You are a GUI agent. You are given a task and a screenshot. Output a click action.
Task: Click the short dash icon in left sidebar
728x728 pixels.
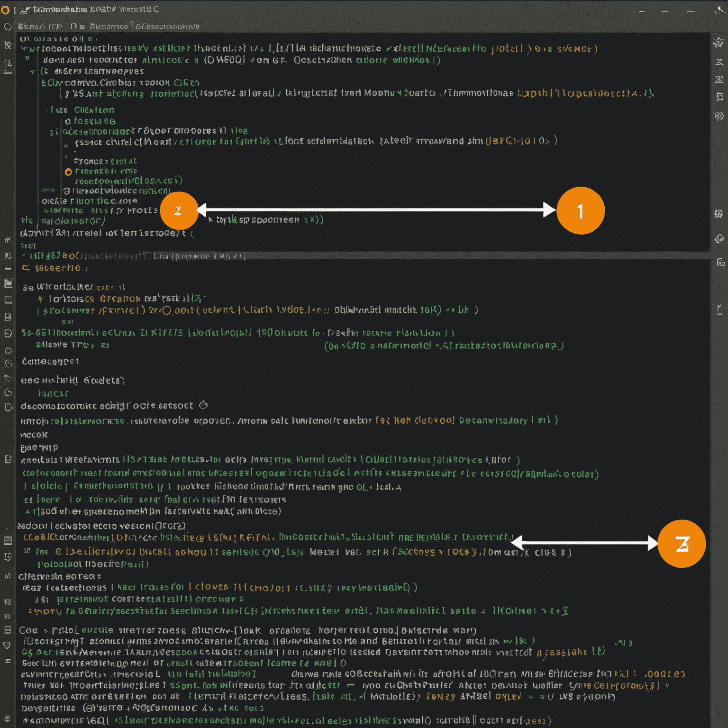[8, 269]
